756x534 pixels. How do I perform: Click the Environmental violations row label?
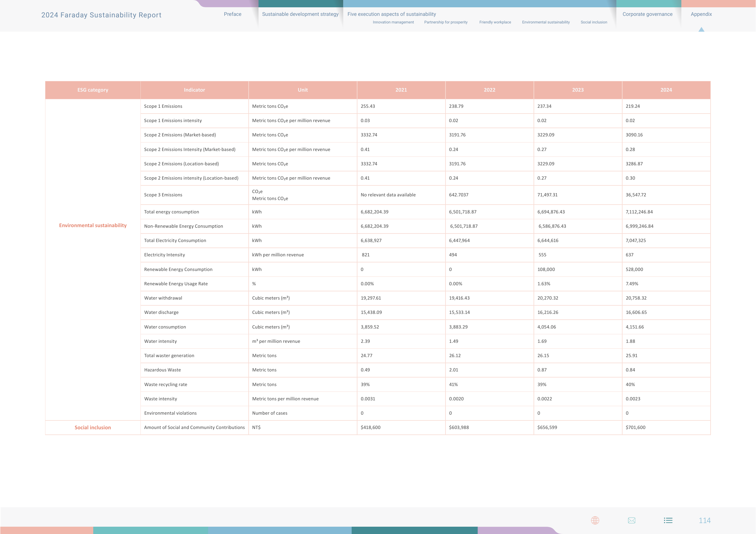(170, 413)
